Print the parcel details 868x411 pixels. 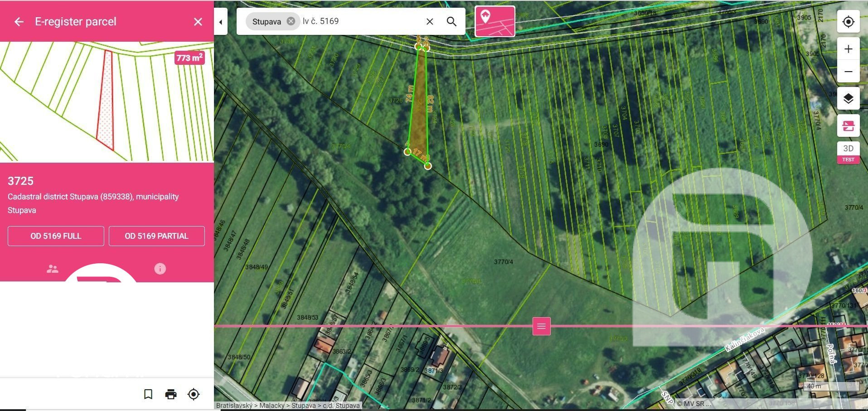point(171,394)
